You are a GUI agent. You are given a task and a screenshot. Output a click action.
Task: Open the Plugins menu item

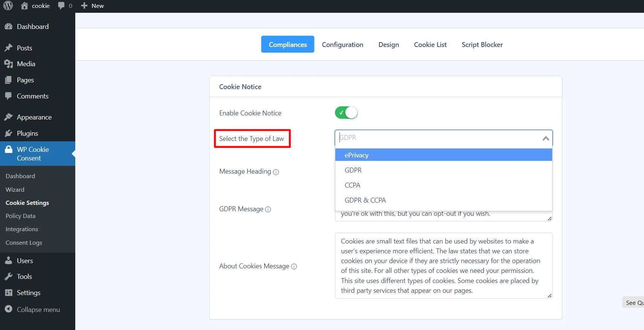[27, 133]
